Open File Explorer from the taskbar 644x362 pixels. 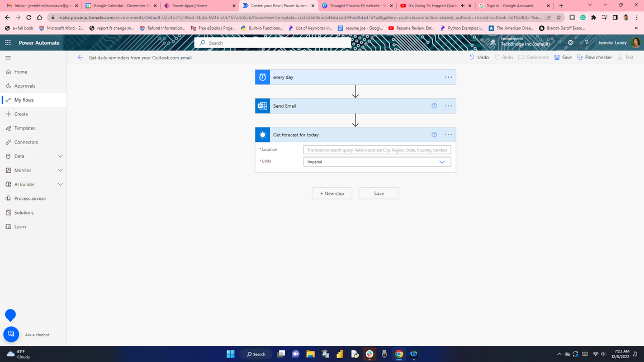(x=310, y=354)
